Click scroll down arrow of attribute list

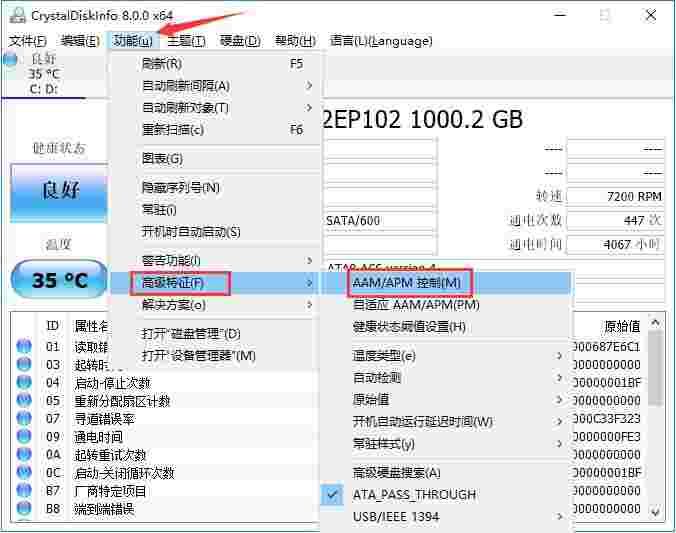pyautogui.click(x=655, y=512)
